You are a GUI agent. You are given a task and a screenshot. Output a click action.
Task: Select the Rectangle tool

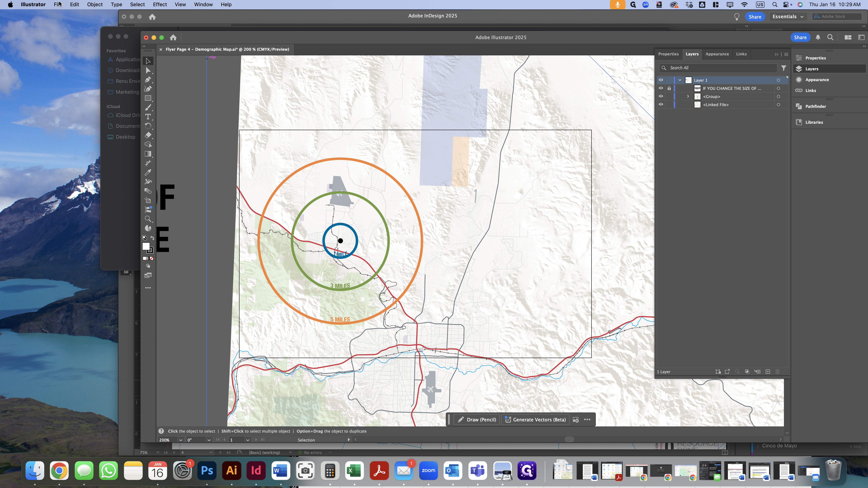[x=148, y=98]
